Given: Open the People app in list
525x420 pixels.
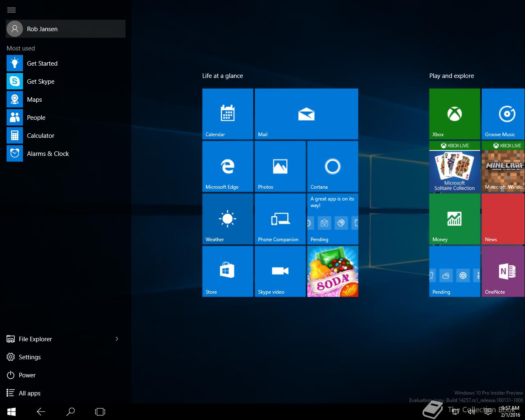Looking at the screenshot, I should [66, 117].
